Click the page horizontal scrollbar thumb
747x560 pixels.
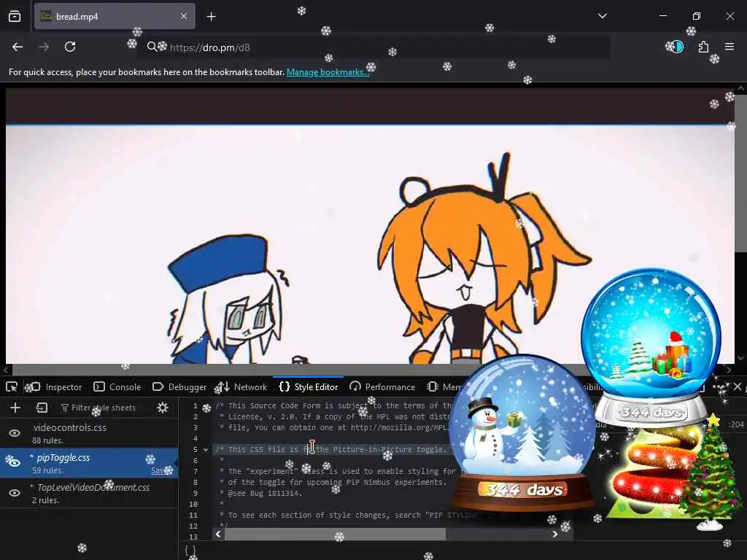click(x=305, y=370)
